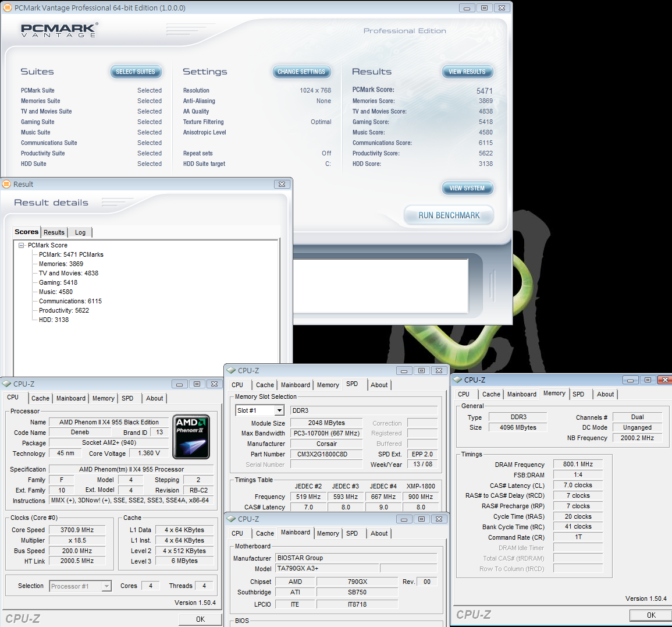Click OK in the CPU-Z Memory window

click(650, 615)
